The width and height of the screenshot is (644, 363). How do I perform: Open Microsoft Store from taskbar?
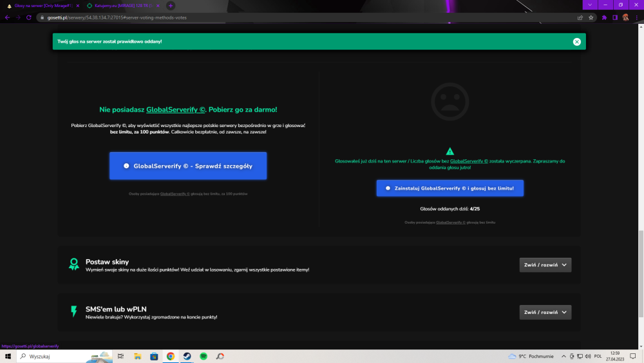pyautogui.click(x=154, y=357)
